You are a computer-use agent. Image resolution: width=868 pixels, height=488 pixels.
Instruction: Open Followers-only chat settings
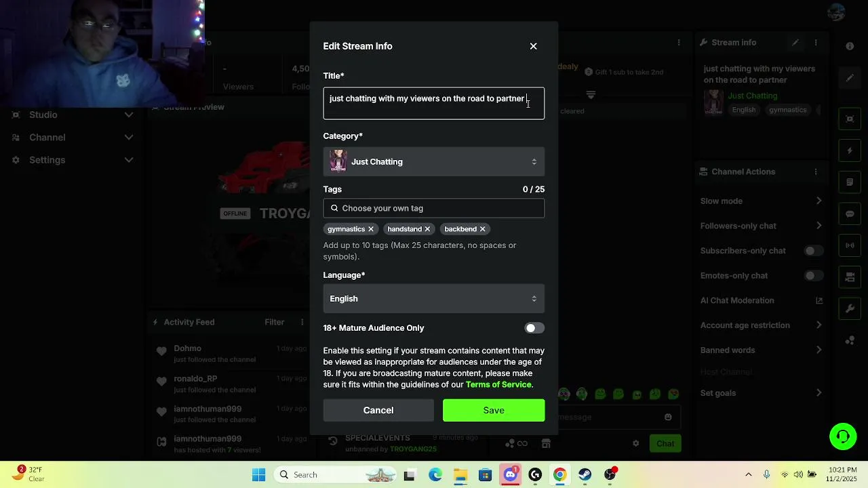click(761, 226)
